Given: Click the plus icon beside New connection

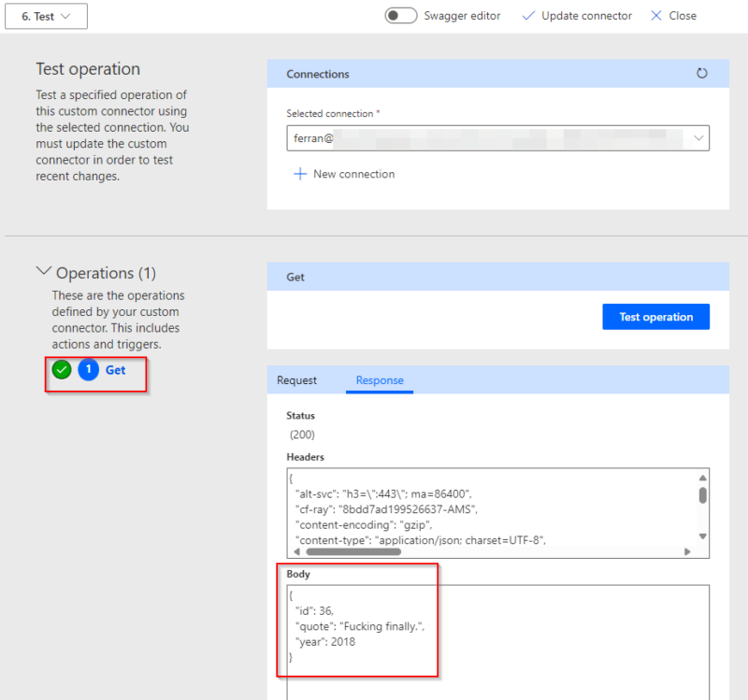Looking at the screenshot, I should click(x=299, y=174).
